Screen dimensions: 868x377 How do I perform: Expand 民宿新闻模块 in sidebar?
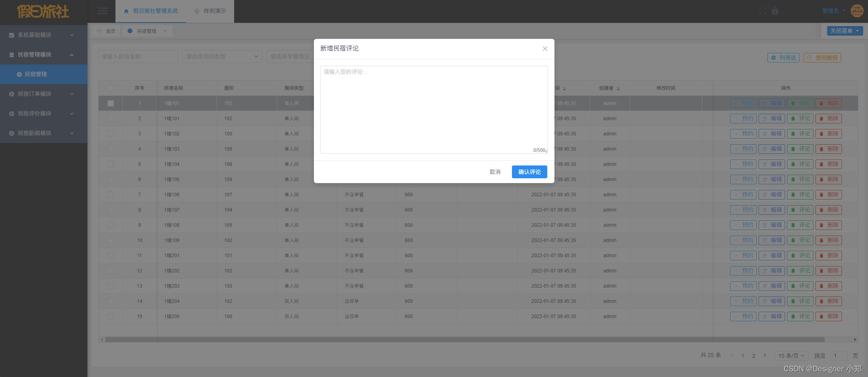44,133
